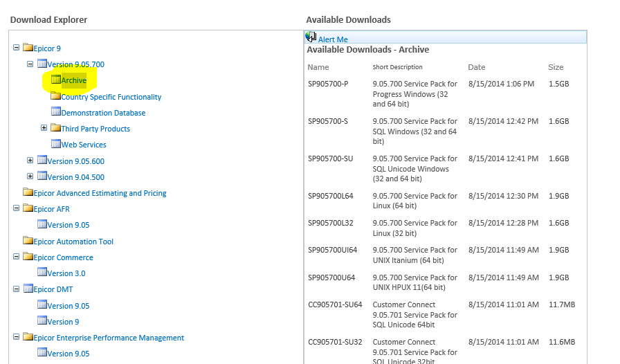Open the Epicor Automation Tool link
Image resolution: width=620 pixels, height=364 pixels.
click(x=73, y=242)
